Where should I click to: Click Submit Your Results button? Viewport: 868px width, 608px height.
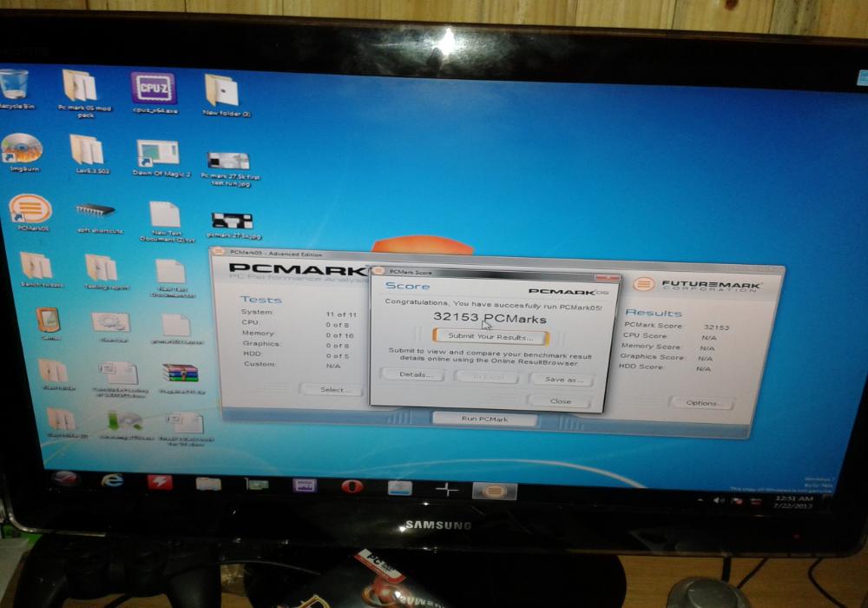(x=490, y=336)
